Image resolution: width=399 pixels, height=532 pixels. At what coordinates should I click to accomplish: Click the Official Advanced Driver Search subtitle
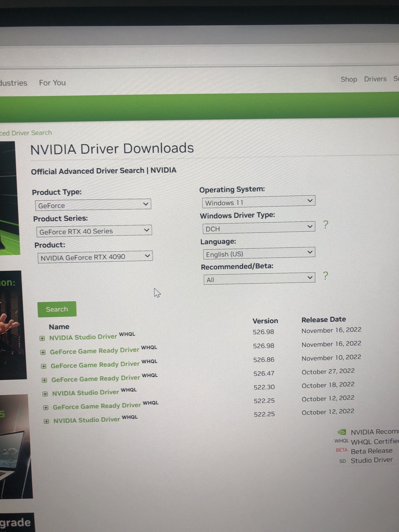coord(104,171)
